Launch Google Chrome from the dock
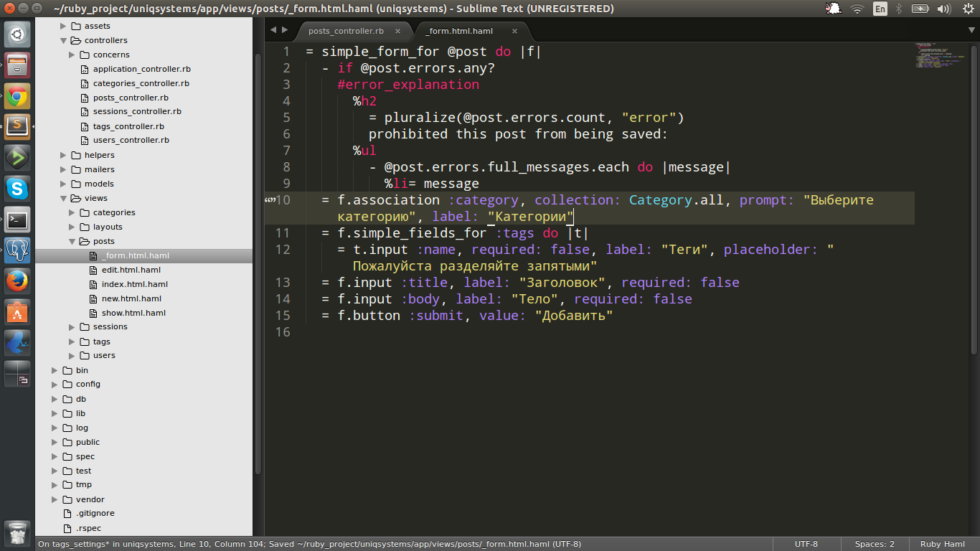 (17, 96)
